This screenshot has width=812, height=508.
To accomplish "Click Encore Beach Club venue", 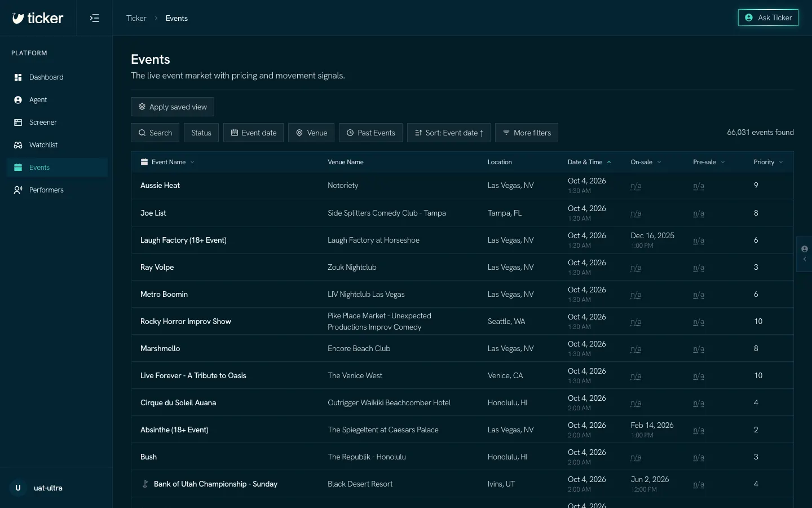I will (x=359, y=348).
